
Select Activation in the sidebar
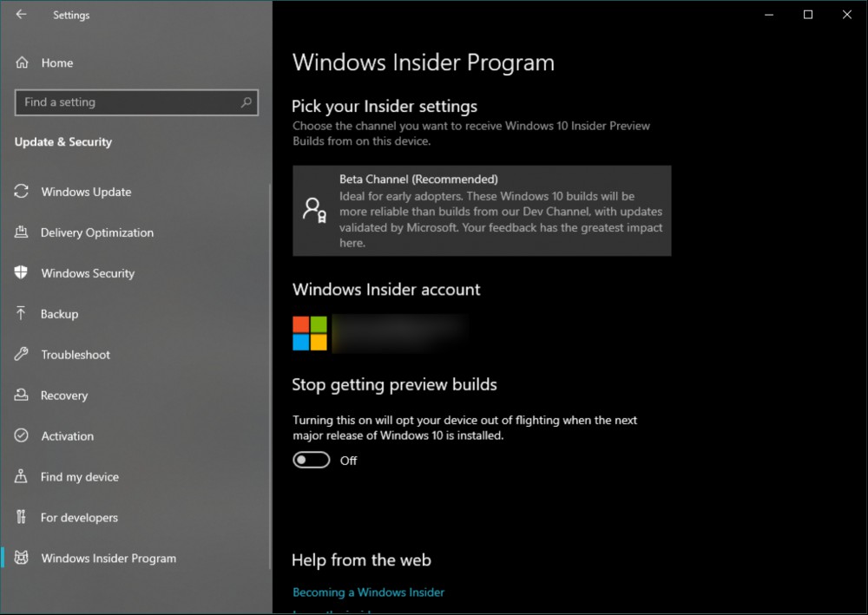pyautogui.click(x=135, y=435)
